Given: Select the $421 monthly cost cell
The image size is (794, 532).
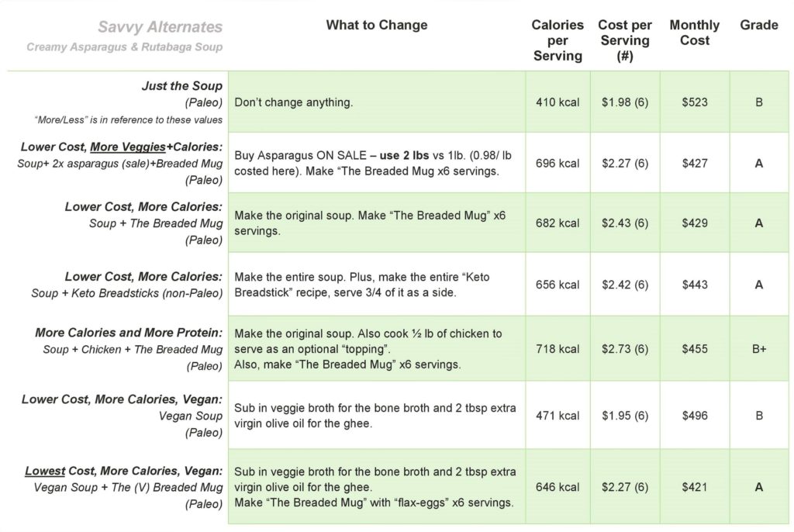Looking at the screenshot, I should (x=694, y=487).
